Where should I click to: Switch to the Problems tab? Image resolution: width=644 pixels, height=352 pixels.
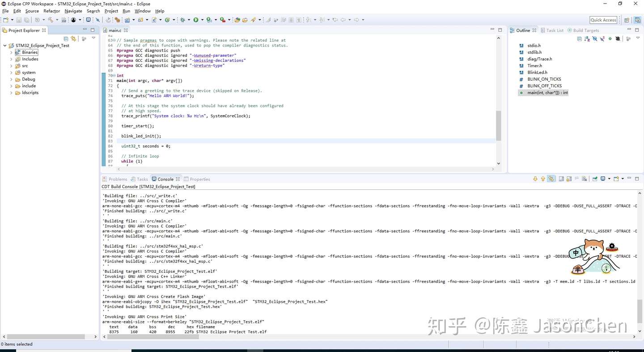[114, 179]
